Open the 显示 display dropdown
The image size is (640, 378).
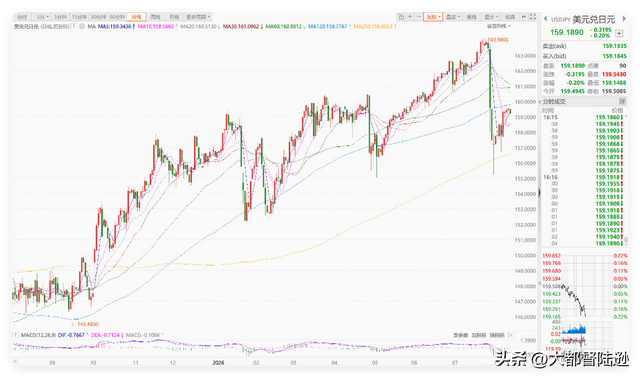(x=491, y=17)
